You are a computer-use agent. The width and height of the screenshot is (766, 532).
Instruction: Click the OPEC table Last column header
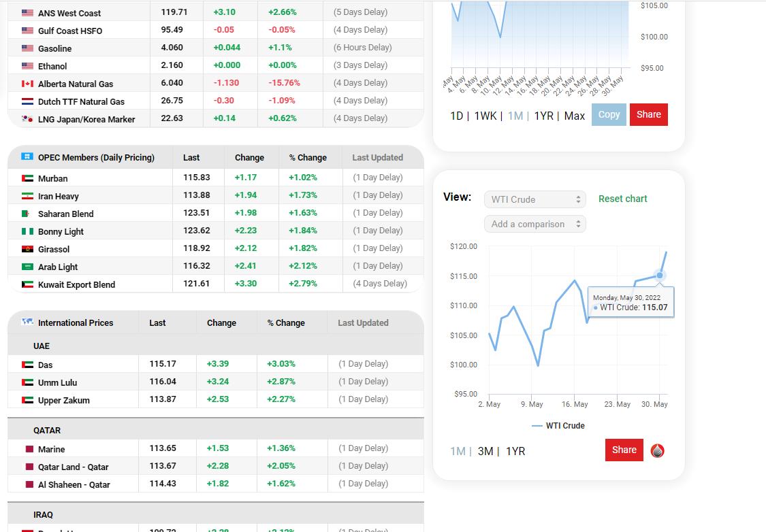[191, 158]
